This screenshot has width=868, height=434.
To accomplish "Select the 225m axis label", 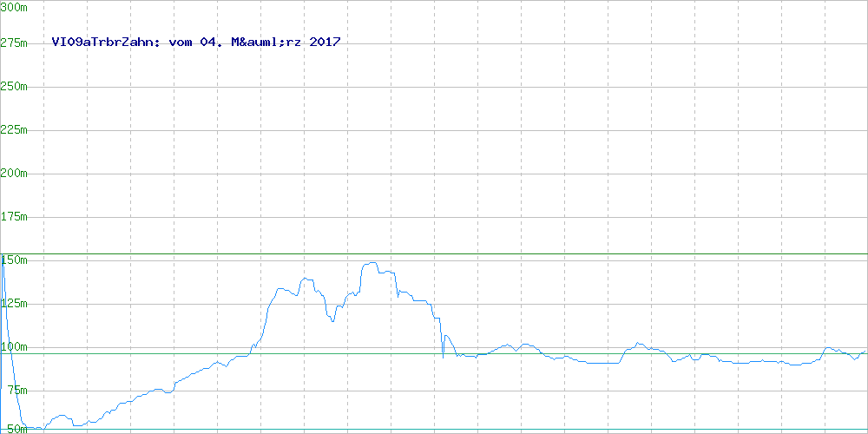I will (14, 130).
